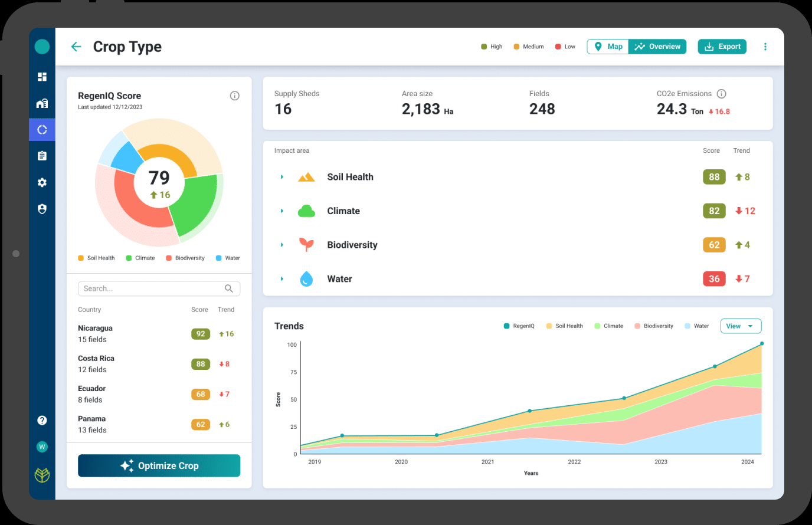Open the three-dot more options menu

click(765, 47)
